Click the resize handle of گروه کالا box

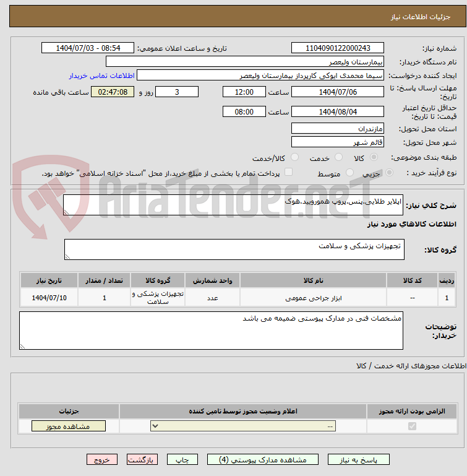[67, 257]
